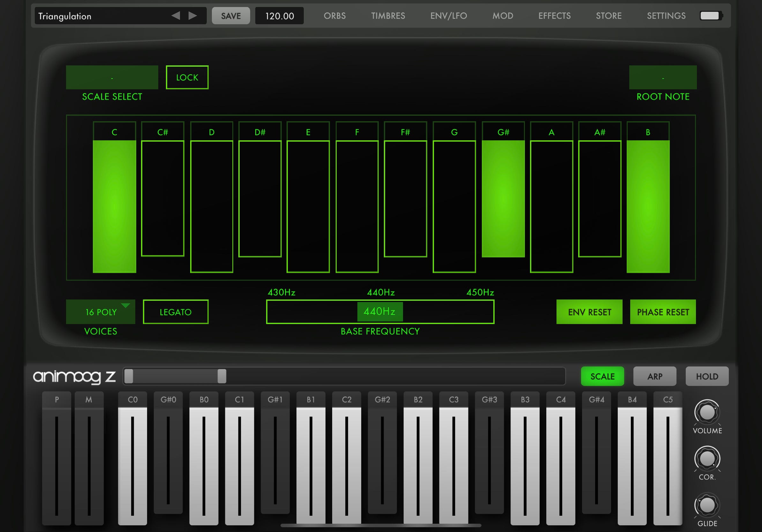
Task: Play the B1 key
Action: [x=311, y=458]
